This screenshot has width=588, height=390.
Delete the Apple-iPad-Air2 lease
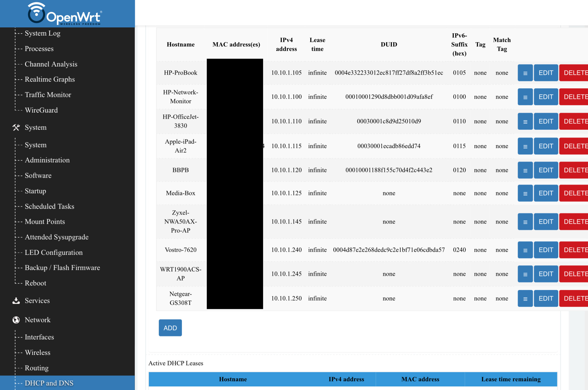(x=574, y=146)
